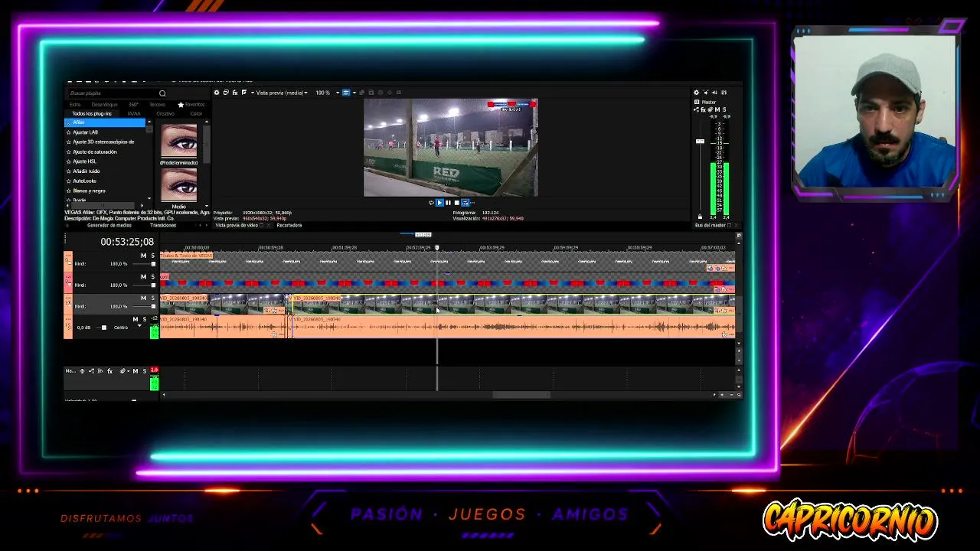Click the Master bus fx icon
The image size is (980, 551).
click(x=703, y=109)
